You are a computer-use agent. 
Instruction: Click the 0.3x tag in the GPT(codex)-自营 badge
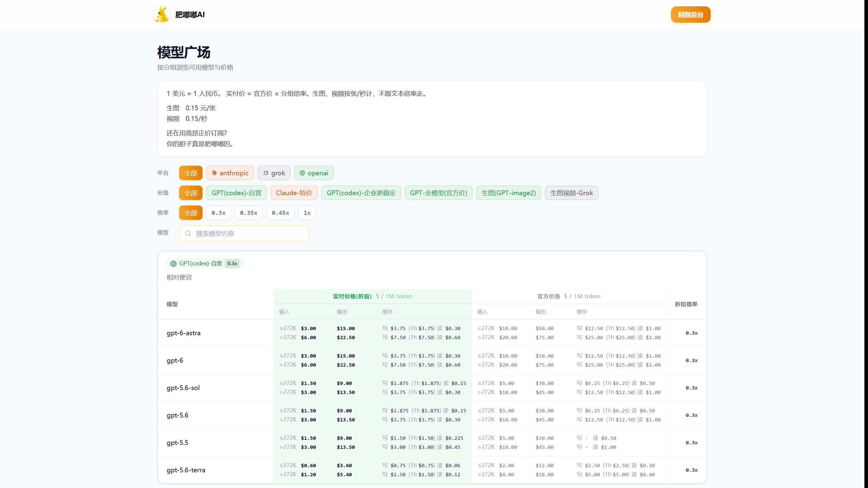[x=232, y=263]
